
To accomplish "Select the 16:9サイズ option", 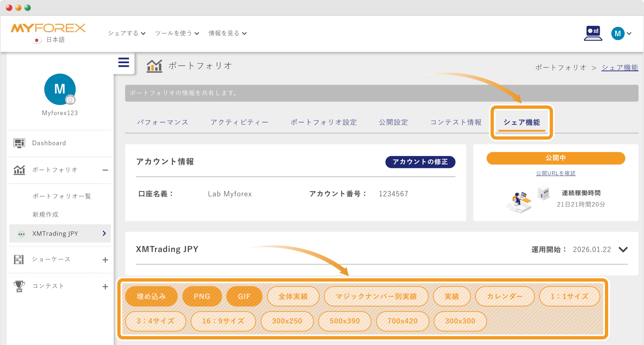I will (223, 321).
